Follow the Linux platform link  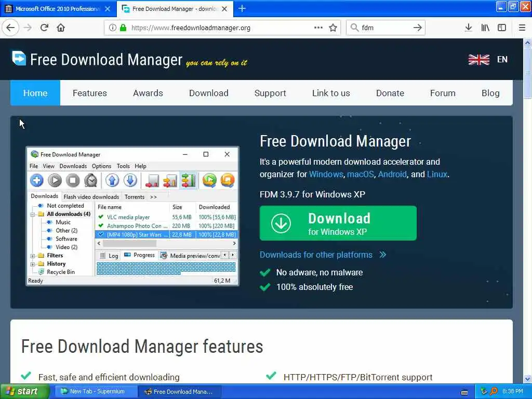click(x=437, y=174)
